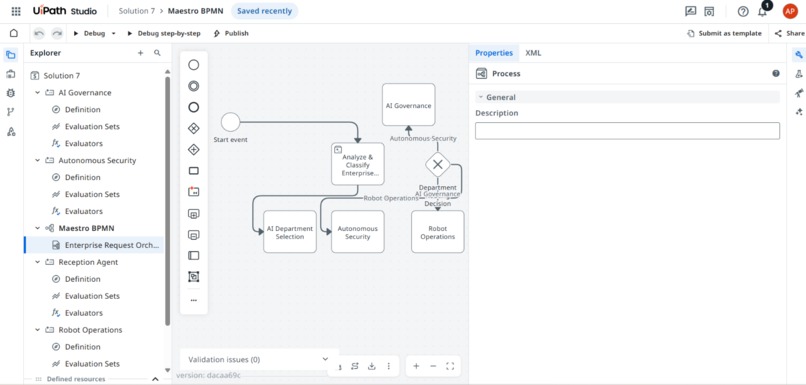This screenshot has width=806, height=385.
Task: Select the end event thick-circle tool
Action: click(x=193, y=107)
